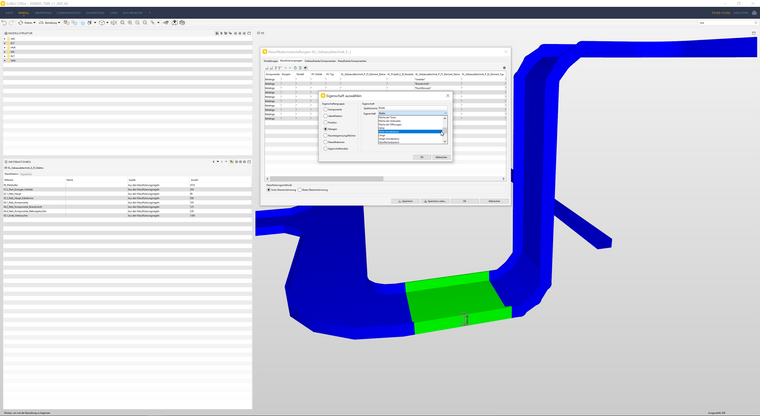This screenshot has width=760, height=416.
Task: Select the Komponente radio button
Action: tap(326, 110)
